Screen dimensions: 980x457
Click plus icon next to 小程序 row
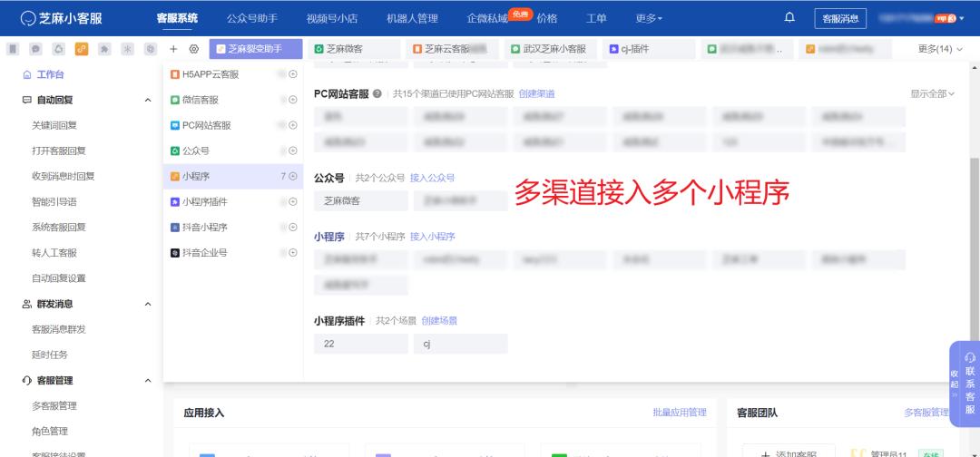click(x=293, y=176)
